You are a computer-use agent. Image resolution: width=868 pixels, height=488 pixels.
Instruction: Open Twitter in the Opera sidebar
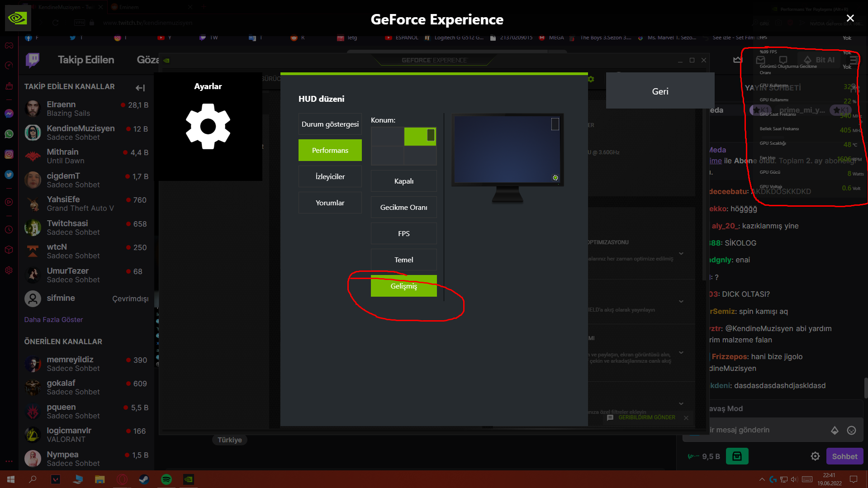pyautogui.click(x=9, y=175)
